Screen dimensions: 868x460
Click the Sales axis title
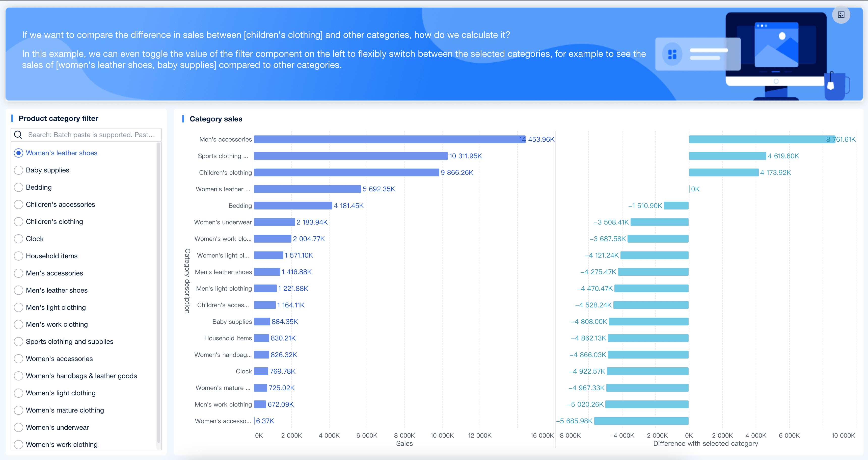coord(404,444)
